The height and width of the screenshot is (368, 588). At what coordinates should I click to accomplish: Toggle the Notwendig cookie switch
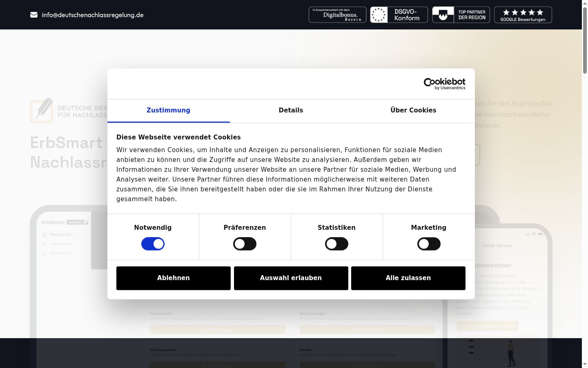click(x=153, y=244)
